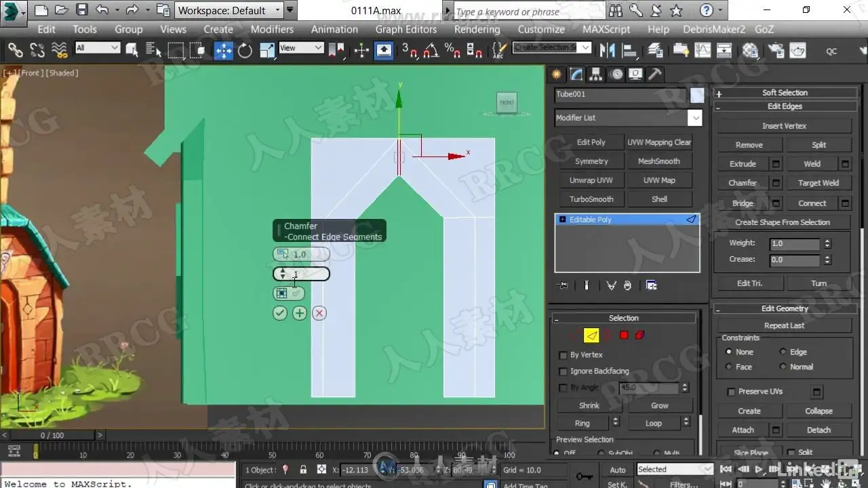Select the Select and Move tool
This screenshot has width=868, height=488.
point(223,50)
